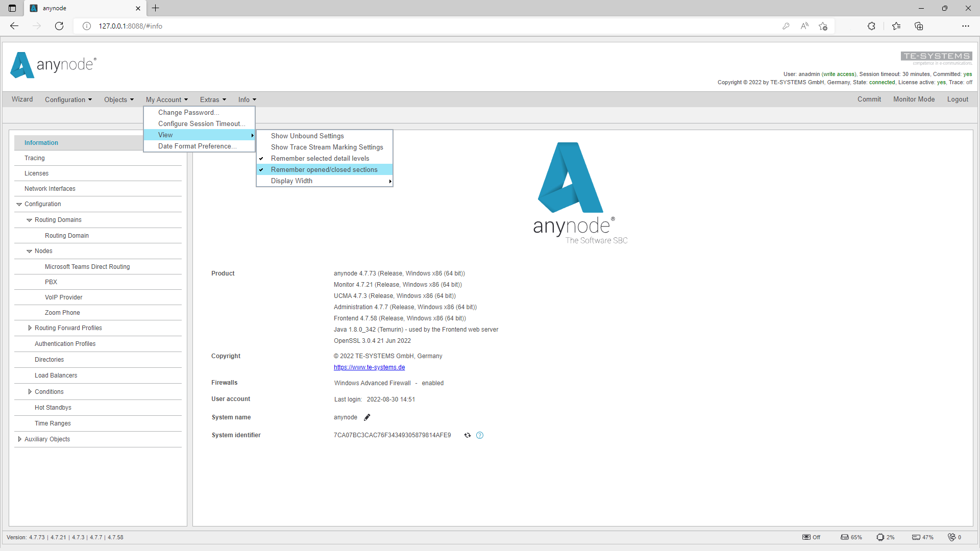980x551 pixels.
Task: Open tab actions menu icon
Action: [x=12, y=8]
